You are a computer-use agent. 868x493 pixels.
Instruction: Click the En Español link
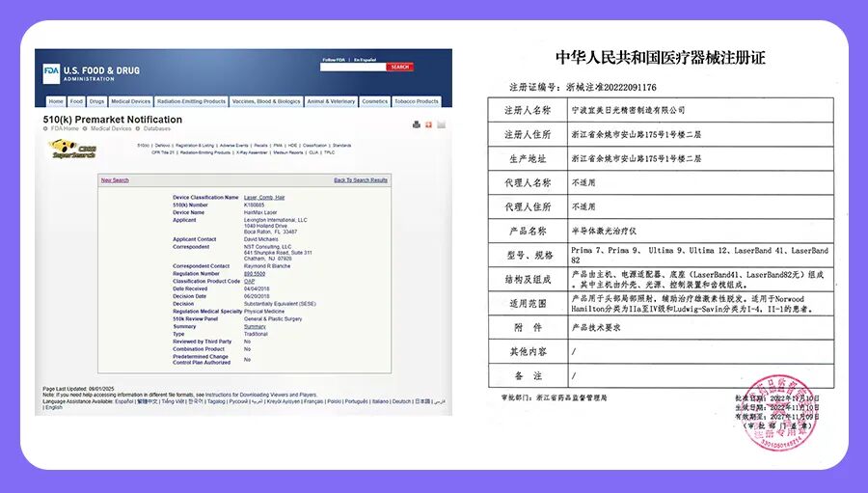click(365, 60)
